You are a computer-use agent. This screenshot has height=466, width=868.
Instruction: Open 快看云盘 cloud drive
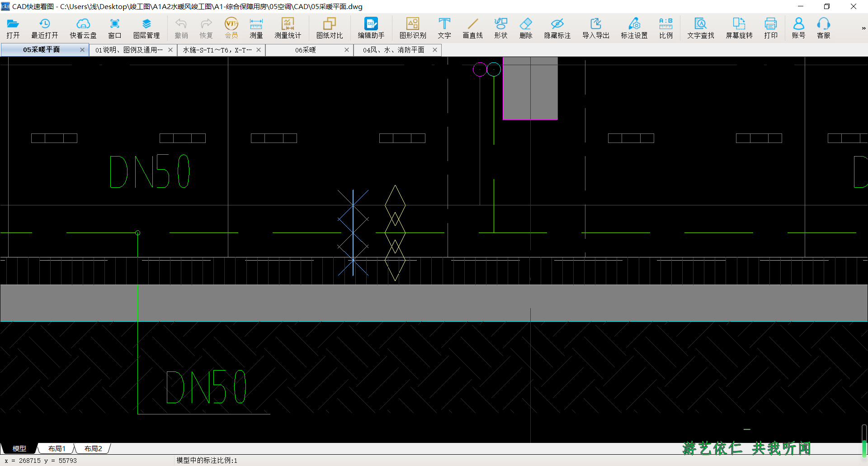click(83, 28)
